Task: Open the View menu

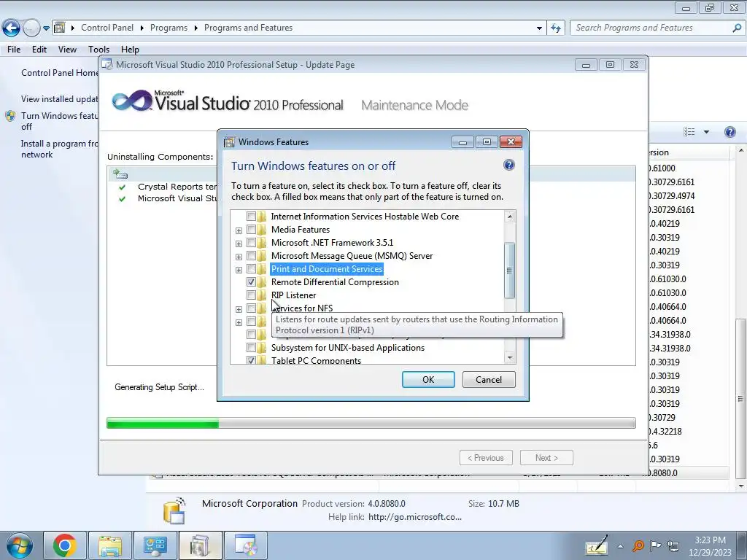Action: [x=67, y=50]
